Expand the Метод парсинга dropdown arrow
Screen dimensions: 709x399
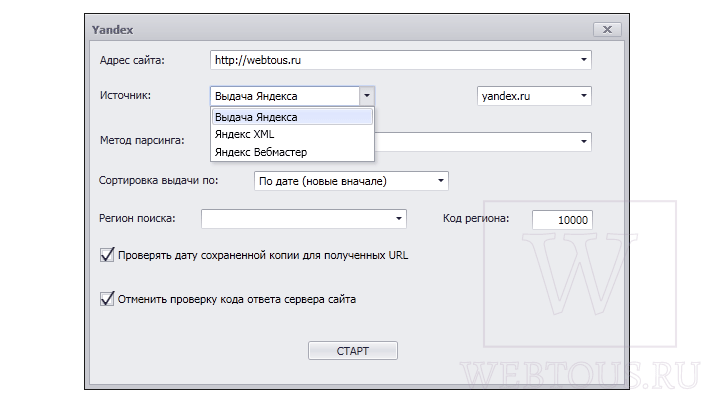pyautogui.click(x=583, y=142)
